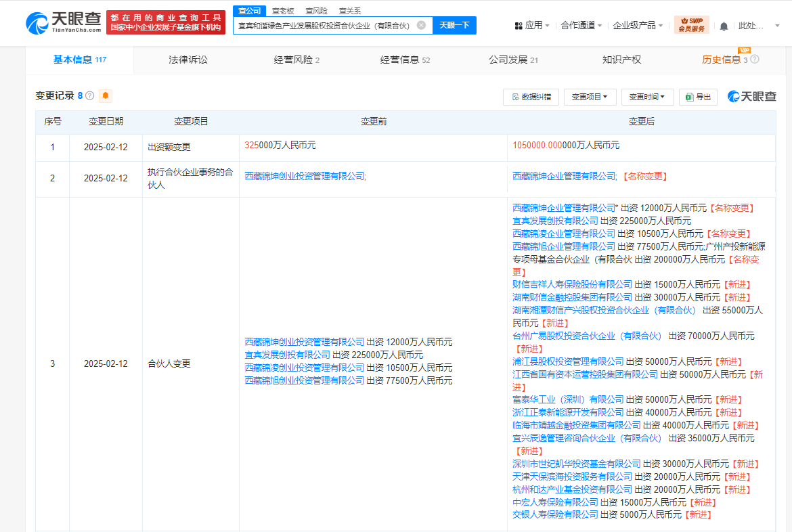
Task: Open 湖南湘潭财信产兴股权投资合伙企业 link
Action: [x=604, y=310]
